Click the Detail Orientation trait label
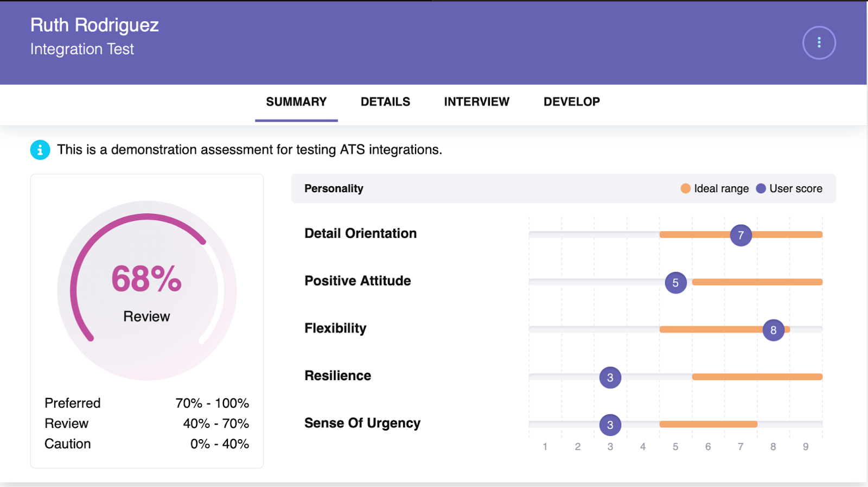This screenshot has height=487, width=868. click(360, 233)
